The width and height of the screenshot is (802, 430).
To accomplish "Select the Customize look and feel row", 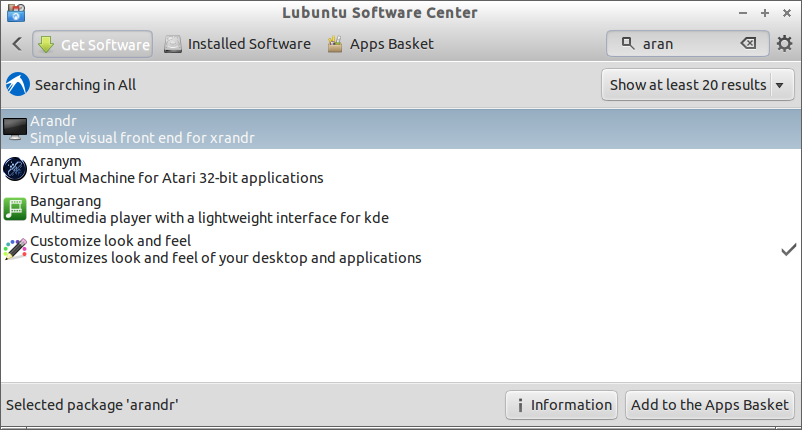I will pos(401,249).
